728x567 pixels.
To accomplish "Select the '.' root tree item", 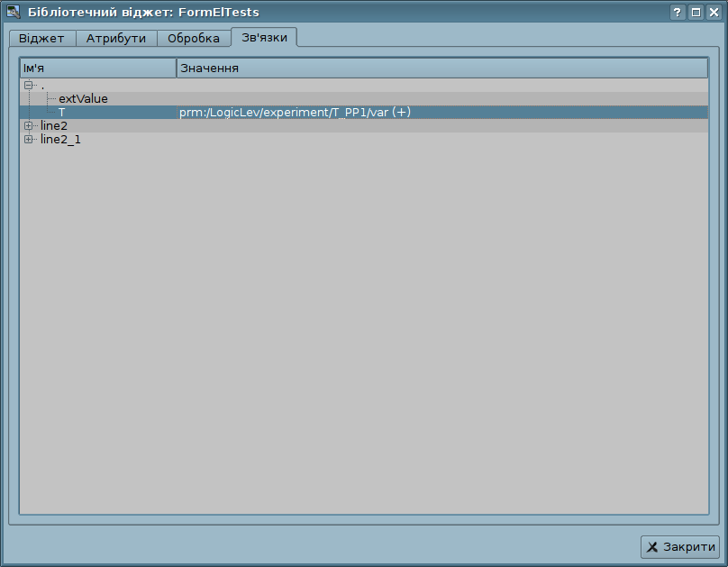I will click(42, 85).
